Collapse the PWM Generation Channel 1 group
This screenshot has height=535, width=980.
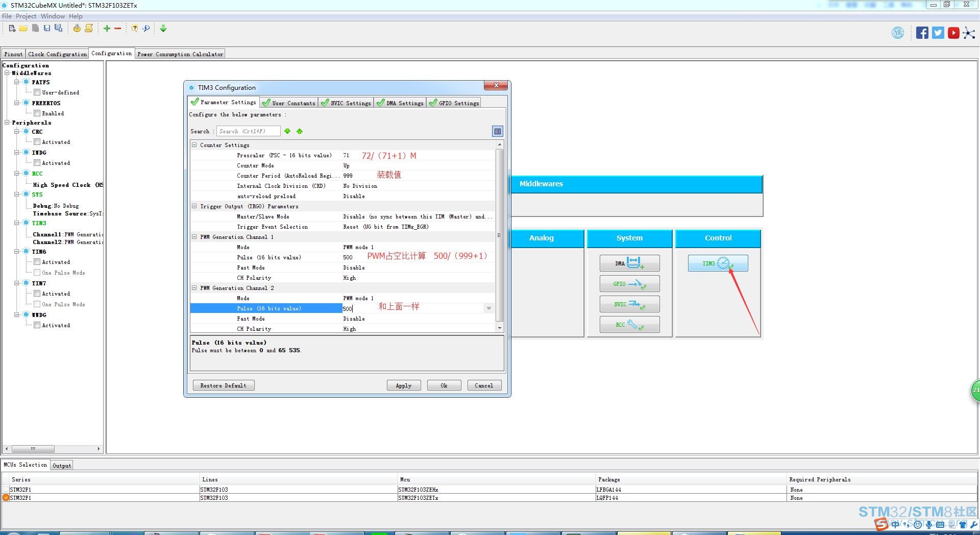pyautogui.click(x=194, y=237)
